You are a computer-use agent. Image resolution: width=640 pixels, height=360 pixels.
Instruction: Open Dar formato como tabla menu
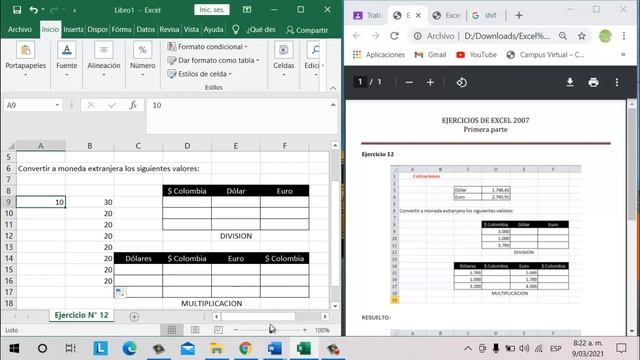(x=213, y=60)
